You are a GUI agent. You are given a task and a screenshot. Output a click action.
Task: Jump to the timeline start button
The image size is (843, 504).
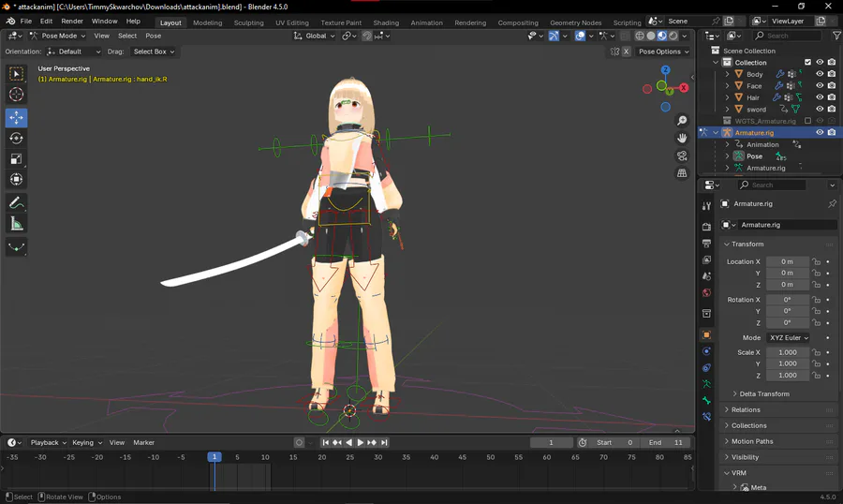[325, 443]
